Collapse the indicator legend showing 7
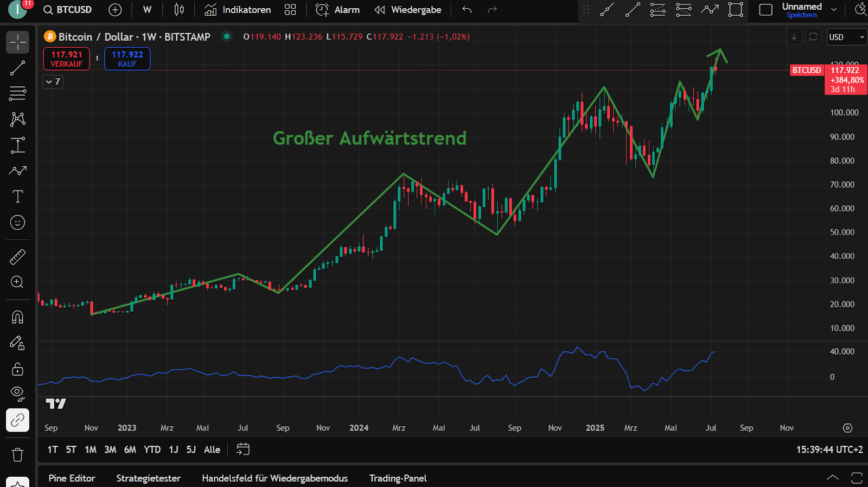 click(x=53, y=81)
